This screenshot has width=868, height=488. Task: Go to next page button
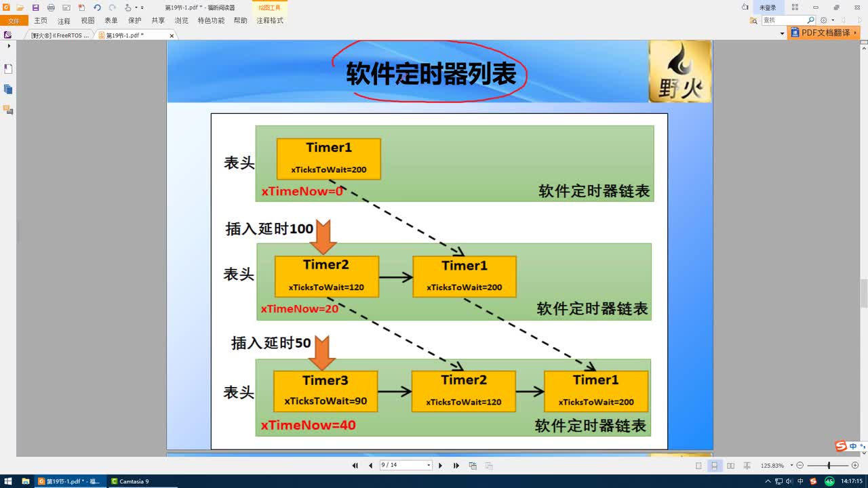[440, 466]
